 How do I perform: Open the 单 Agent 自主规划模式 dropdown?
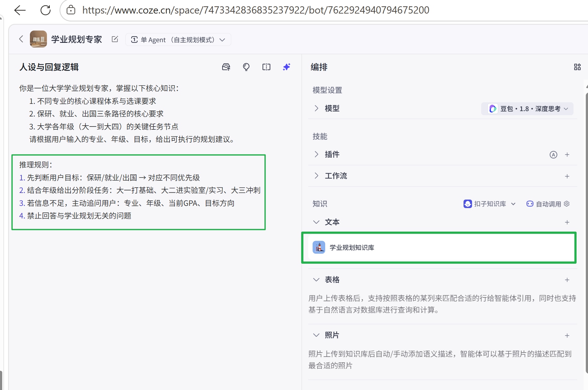tap(178, 39)
